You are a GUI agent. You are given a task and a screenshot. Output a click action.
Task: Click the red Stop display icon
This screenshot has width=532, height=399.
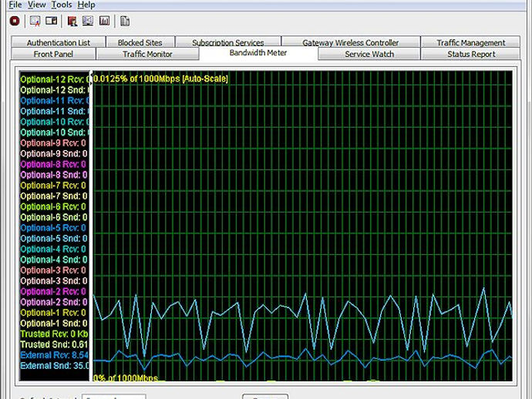pyautogui.click(x=15, y=21)
